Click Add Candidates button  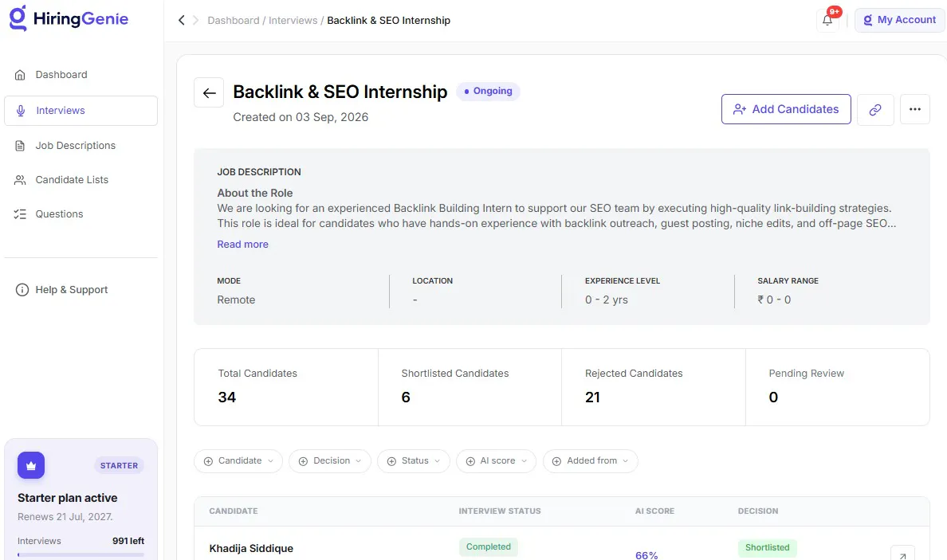[786, 109]
